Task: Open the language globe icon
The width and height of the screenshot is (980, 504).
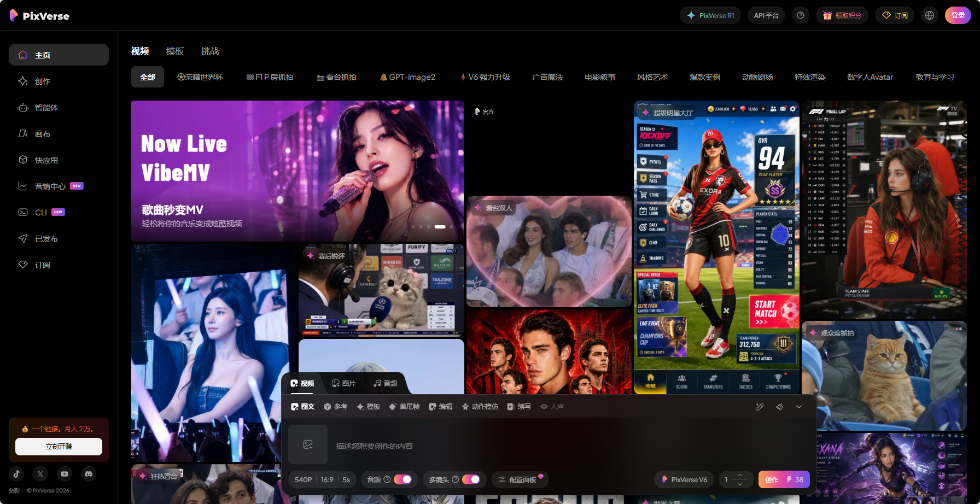Action: point(930,15)
